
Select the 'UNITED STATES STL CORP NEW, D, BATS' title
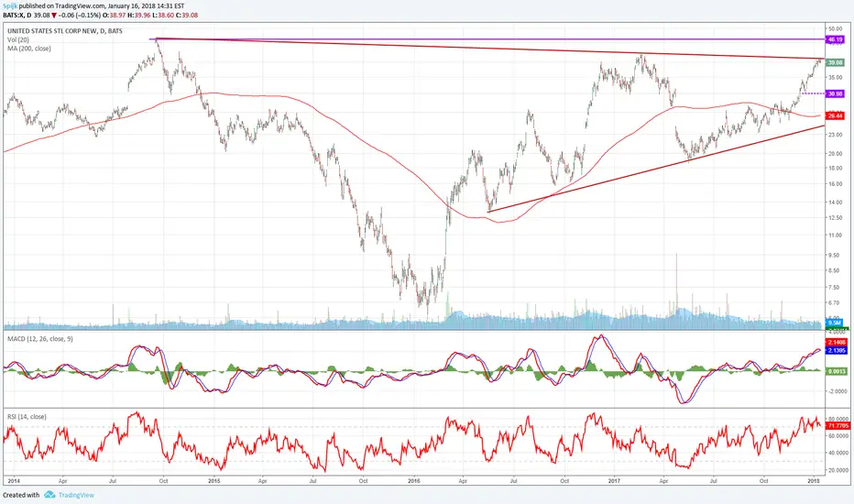point(65,31)
